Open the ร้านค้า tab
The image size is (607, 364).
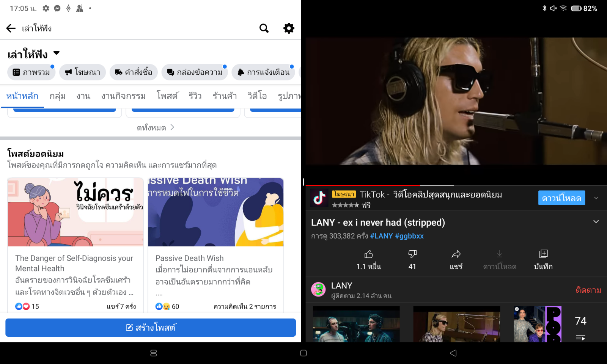pyautogui.click(x=225, y=96)
